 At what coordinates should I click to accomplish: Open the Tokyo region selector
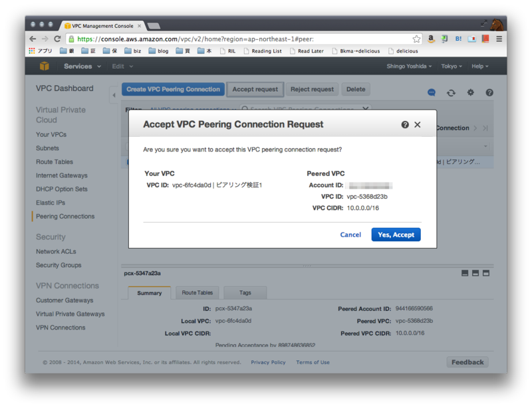click(452, 66)
